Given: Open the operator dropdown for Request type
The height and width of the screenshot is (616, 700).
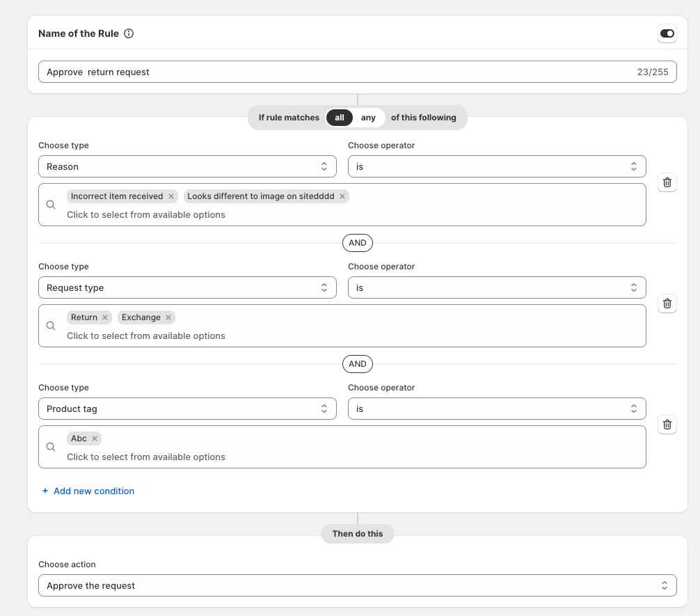Looking at the screenshot, I should [x=496, y=287].
